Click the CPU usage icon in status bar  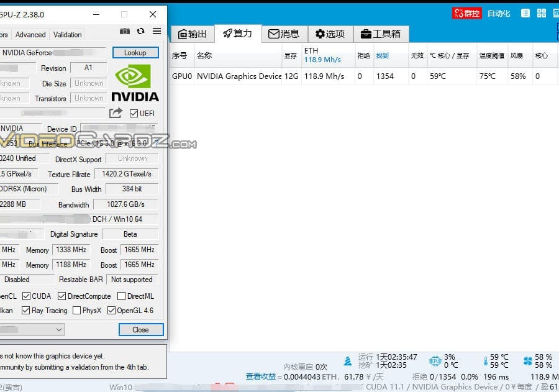(435, 361)
